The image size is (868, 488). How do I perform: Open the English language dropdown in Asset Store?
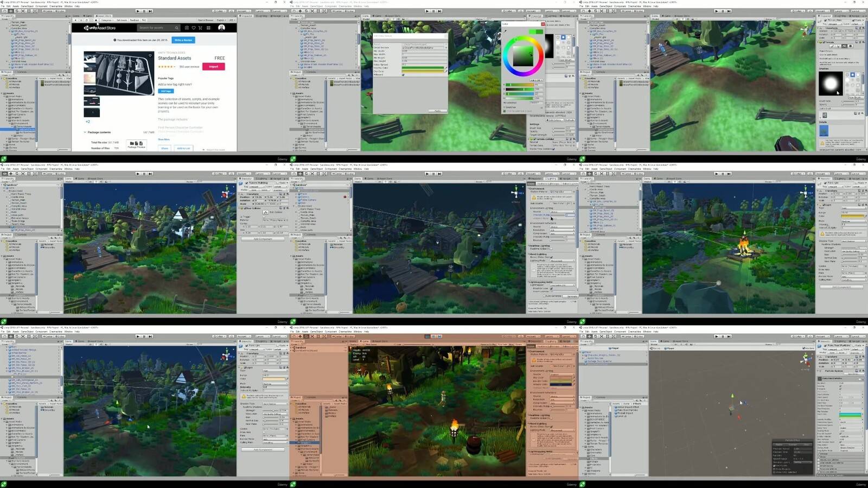point(221,20)
